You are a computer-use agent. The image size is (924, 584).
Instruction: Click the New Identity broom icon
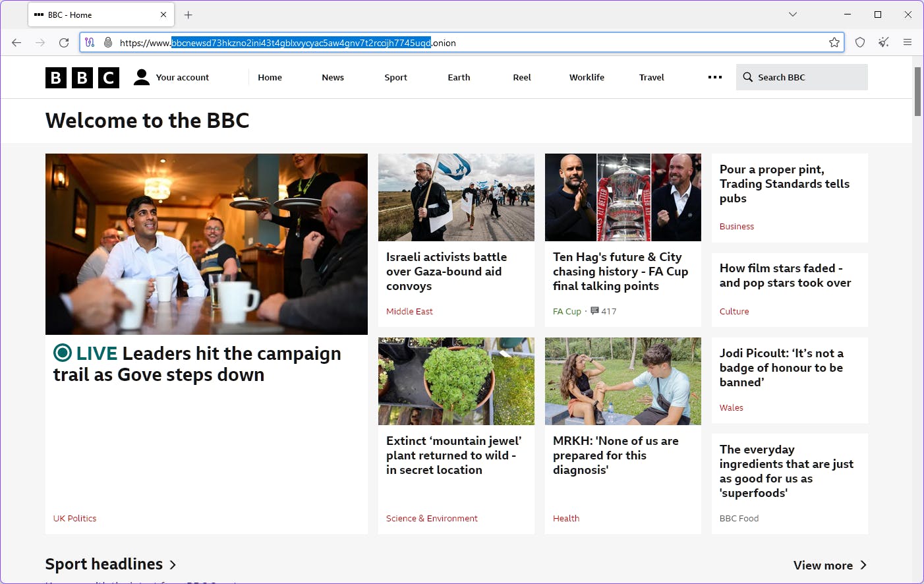884,43
